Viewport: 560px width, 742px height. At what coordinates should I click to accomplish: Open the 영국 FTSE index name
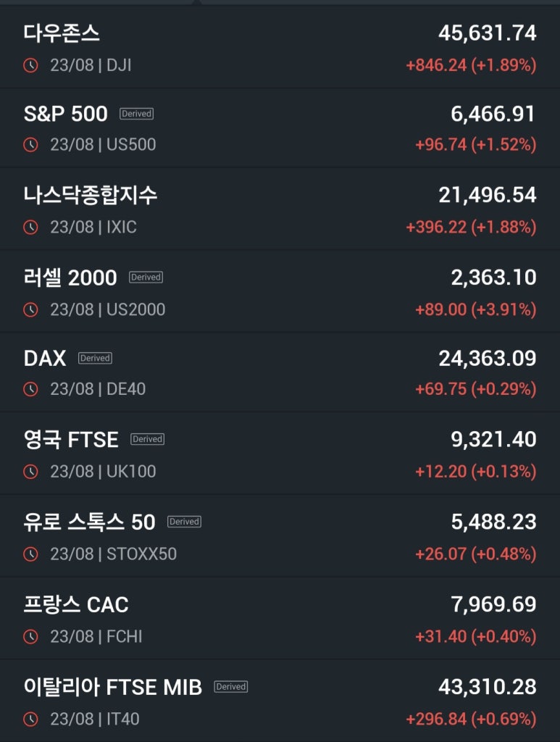(x=71, y=439)
